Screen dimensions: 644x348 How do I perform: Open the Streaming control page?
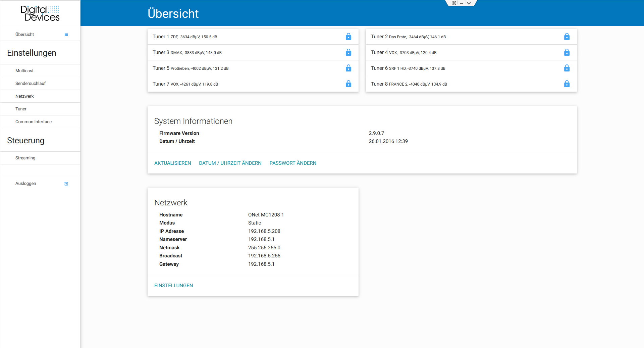[x=25, y=158]
